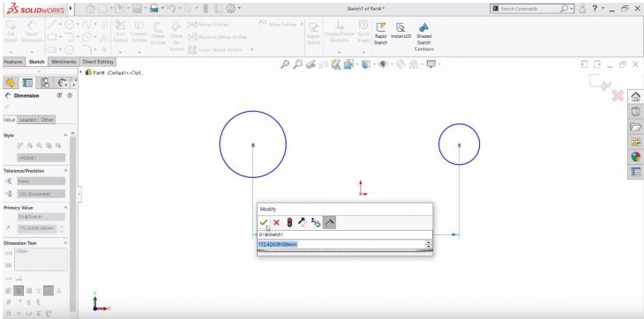Click the Dimension Text <DIM> box
Image resolution: width=644 pixels, height=319 pixels.
[x=41, y=260]
